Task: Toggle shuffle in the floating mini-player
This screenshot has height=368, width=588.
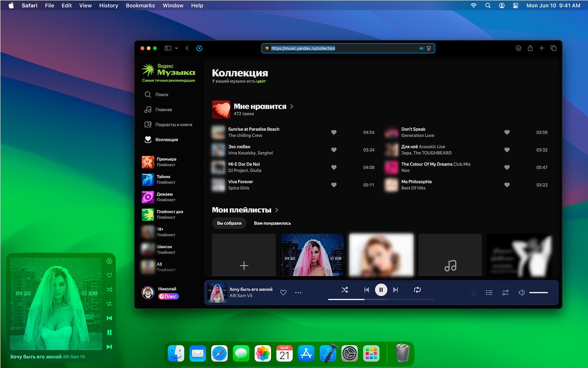Action: click(109, 289)
